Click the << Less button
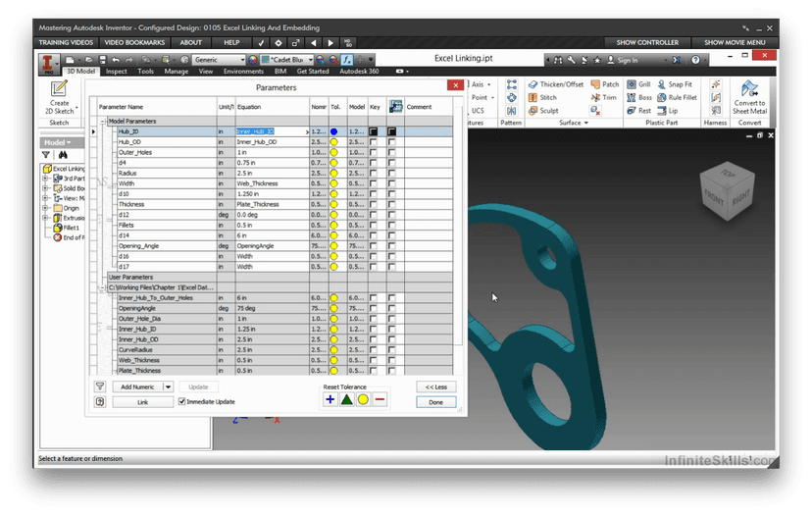This screenshot has width=812, height=515. 436,386
